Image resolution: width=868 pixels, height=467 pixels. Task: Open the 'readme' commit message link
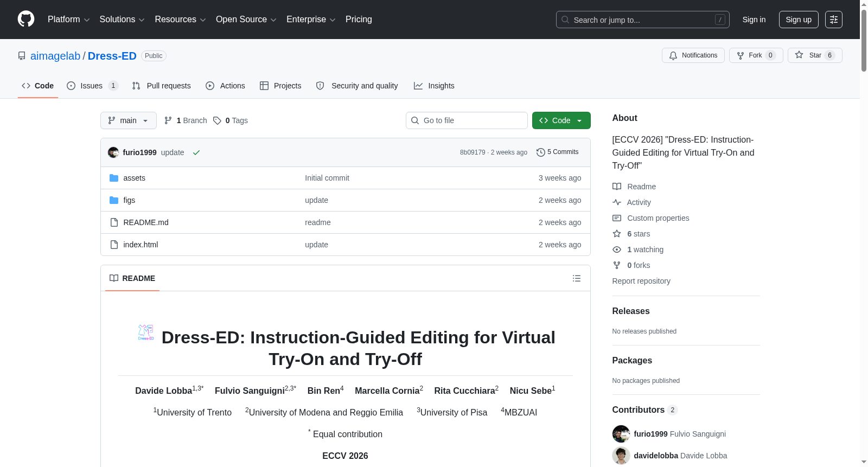[318, 222]
